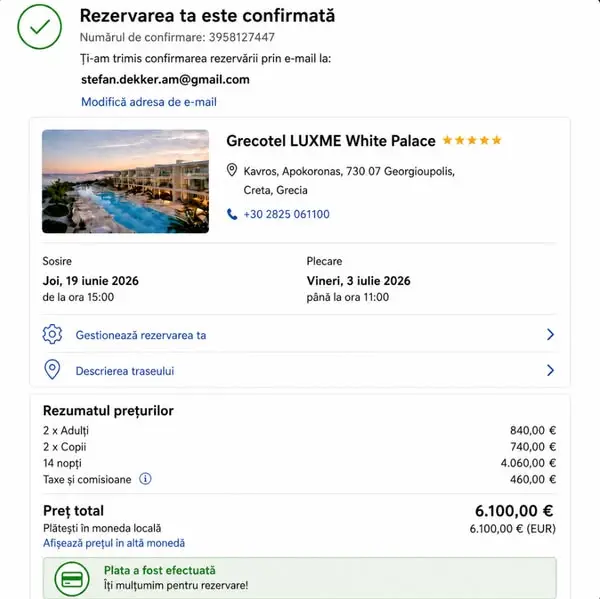Image resolution: width=600 pixels, height=599 pixels.
Task: Open Afișează prețul în altă monedă link
Action: [114, 543]
